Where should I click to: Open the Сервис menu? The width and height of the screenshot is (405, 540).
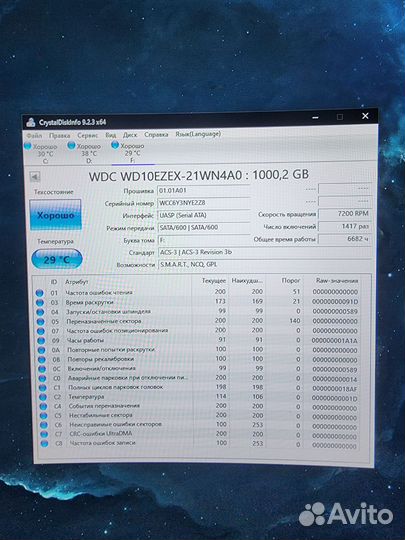87,135
